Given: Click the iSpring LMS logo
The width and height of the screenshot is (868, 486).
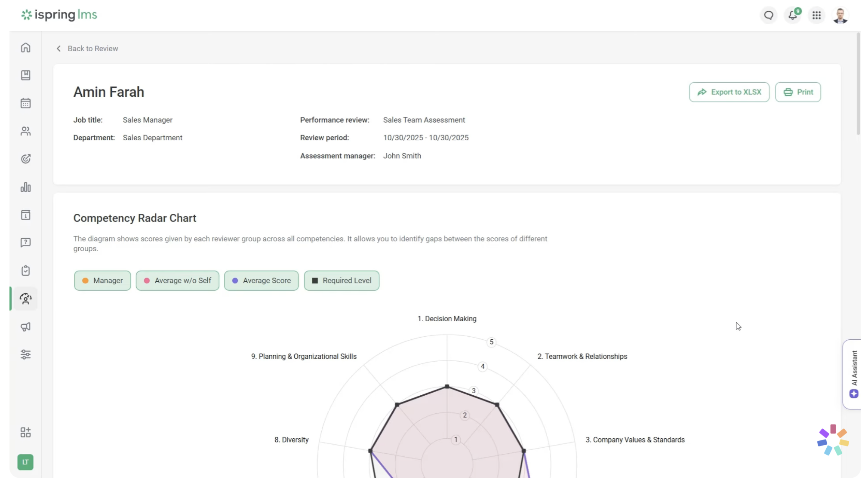Looking at the screenshot, I should 59,15.
